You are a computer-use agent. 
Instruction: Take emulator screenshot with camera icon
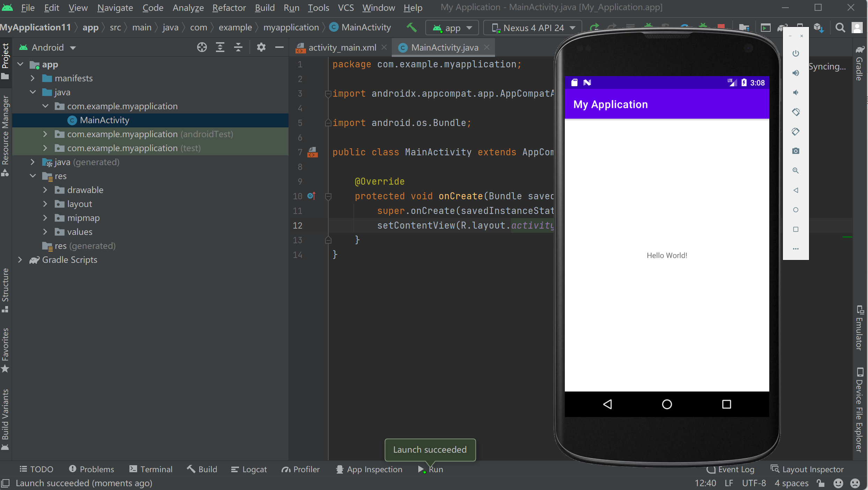point(795,151)
